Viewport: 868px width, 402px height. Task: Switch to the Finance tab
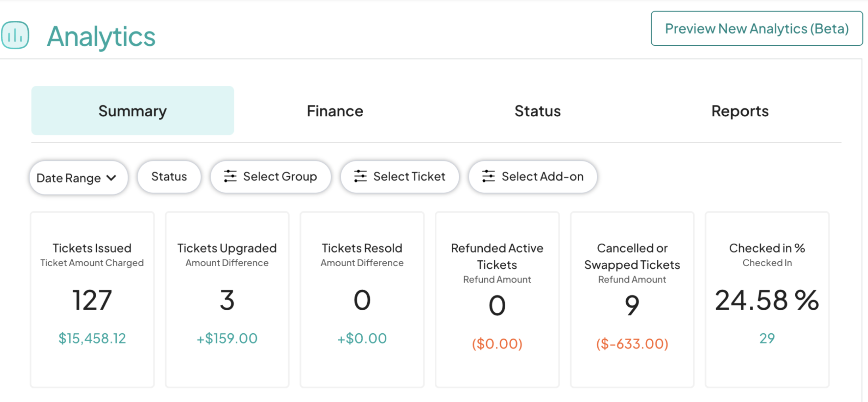[335, 111]
